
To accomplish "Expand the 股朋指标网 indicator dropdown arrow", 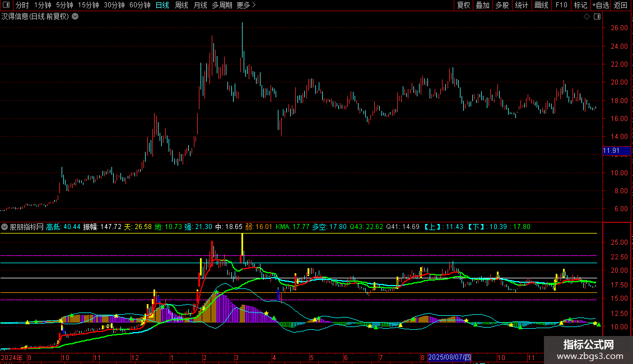I will [x=4, y=227].
